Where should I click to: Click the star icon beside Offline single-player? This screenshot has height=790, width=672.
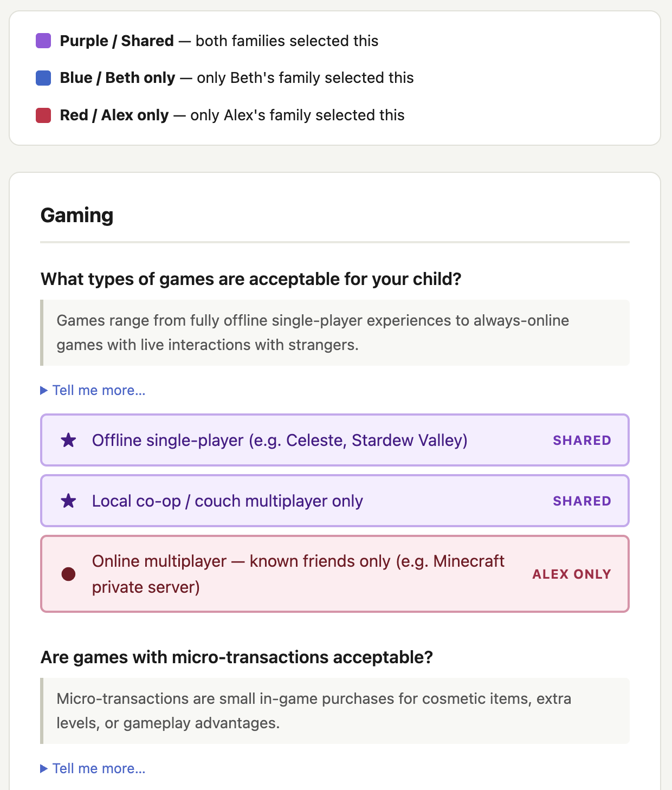pos(68,440)
